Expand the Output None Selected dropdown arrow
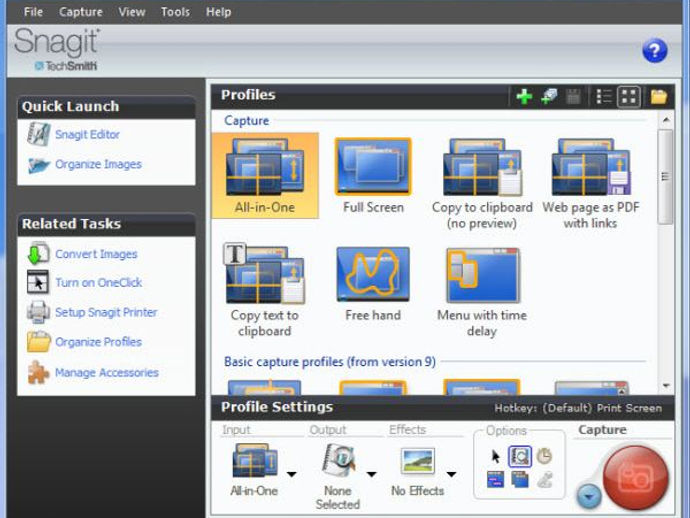 point(372,474)
